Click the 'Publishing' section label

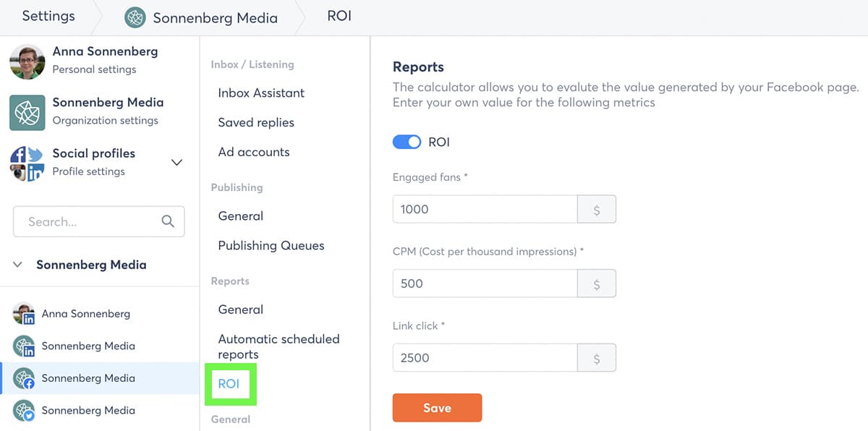[x=237, y=187]
